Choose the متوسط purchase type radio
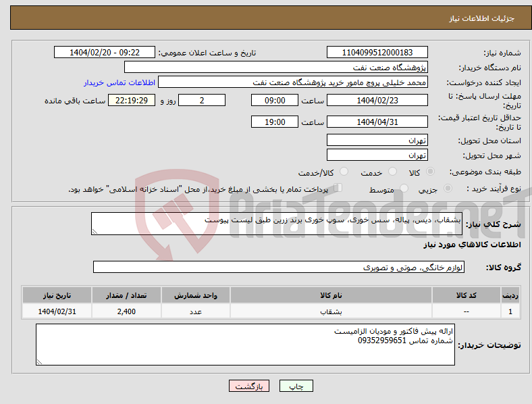The width and height of the screenshot is (532, 404). coord(404,188)
